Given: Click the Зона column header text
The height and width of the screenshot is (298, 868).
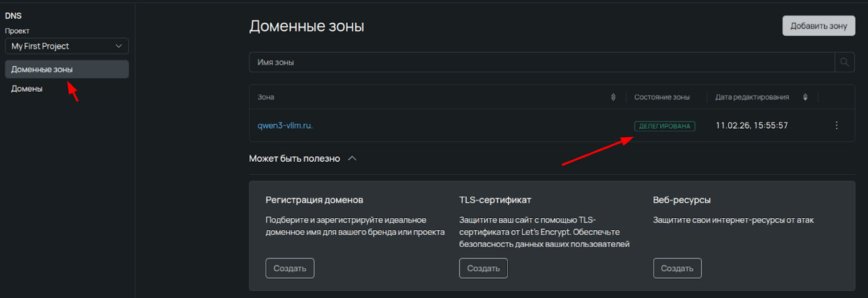Looking at the screenshot, I should 266,97.
